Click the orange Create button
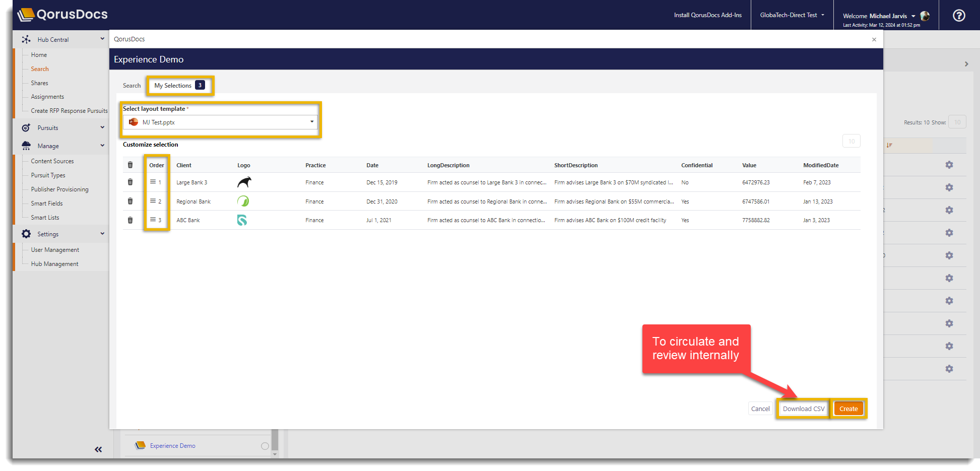This screenshot has width=980, height=471. pyautogui.click(x=848, y=409)
